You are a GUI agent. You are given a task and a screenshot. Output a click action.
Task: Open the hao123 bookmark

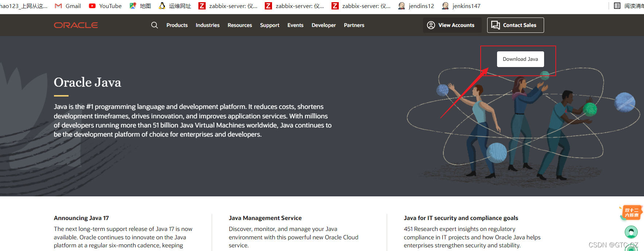[x=24, y=6]
